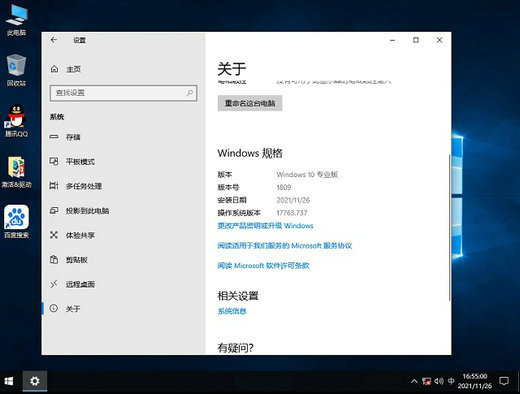Click the settings window vertical scrollbar
The height and width of the screenshot is (394, 520).
pos(449,227)
